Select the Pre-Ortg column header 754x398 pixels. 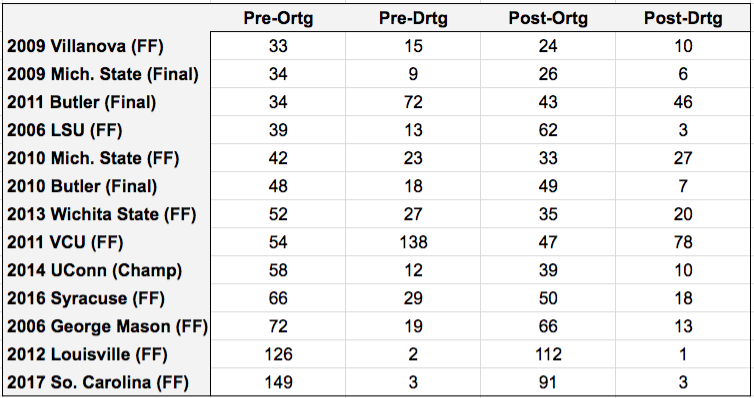click(278, 18)
